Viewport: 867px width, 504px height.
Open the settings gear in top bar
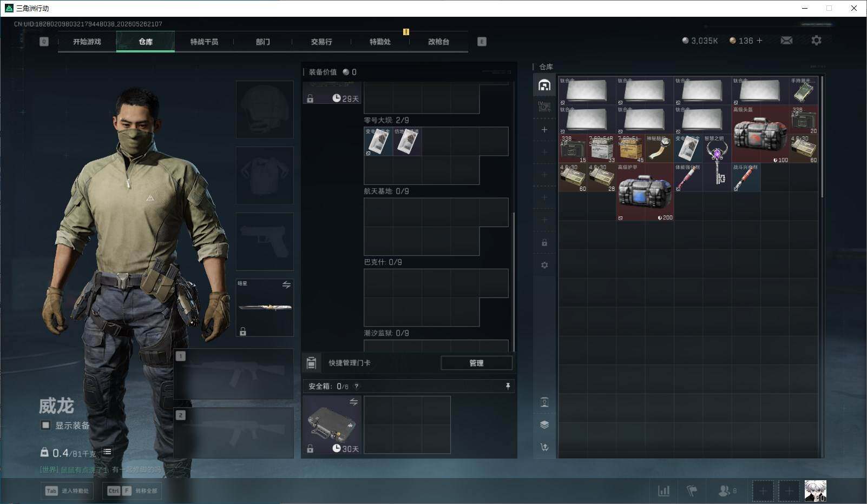coord(816,41)
